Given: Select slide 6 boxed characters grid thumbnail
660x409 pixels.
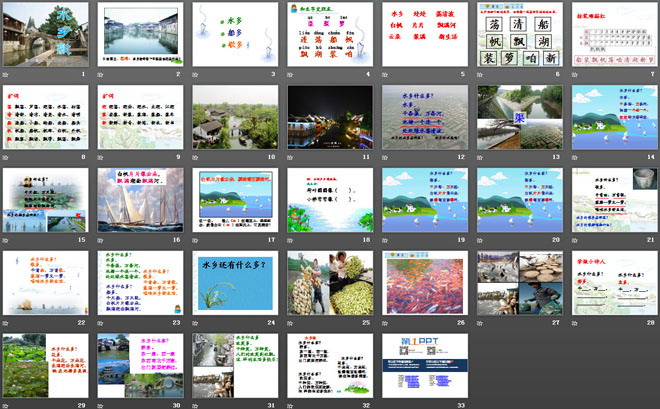Looking at the screenshot, I should 520,35.
